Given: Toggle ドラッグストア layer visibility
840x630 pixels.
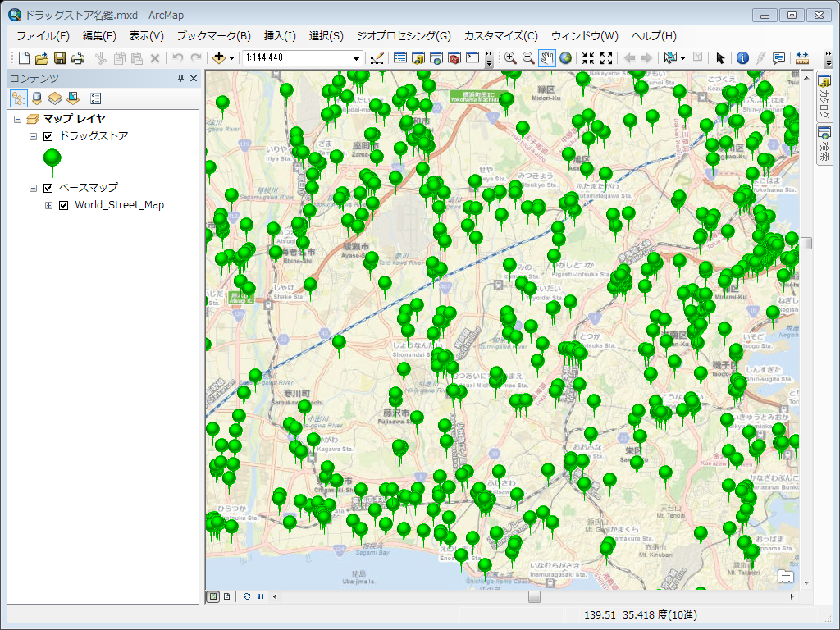Looking at the screenshot, I should [48, 137].
